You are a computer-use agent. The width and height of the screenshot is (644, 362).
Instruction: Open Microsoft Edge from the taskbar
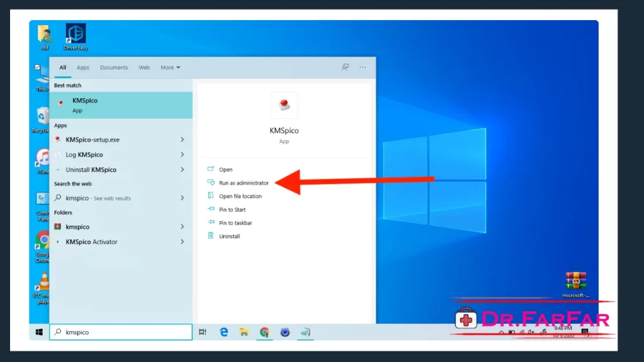click(224, 332)
